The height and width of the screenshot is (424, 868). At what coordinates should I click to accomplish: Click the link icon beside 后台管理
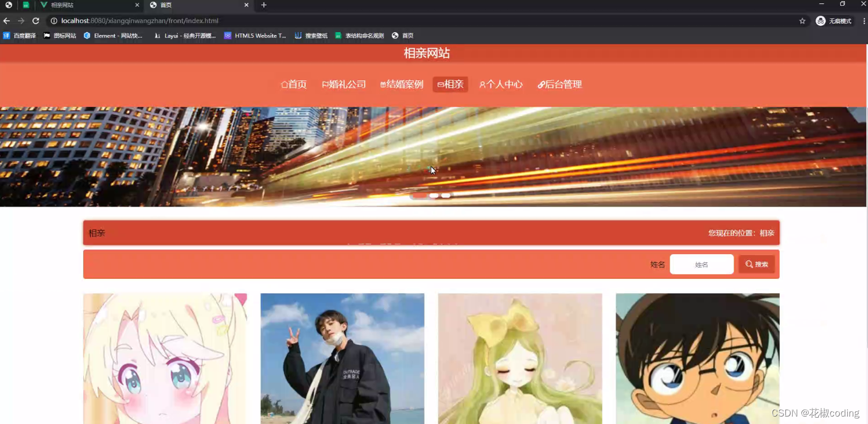(x=541, y=84)
